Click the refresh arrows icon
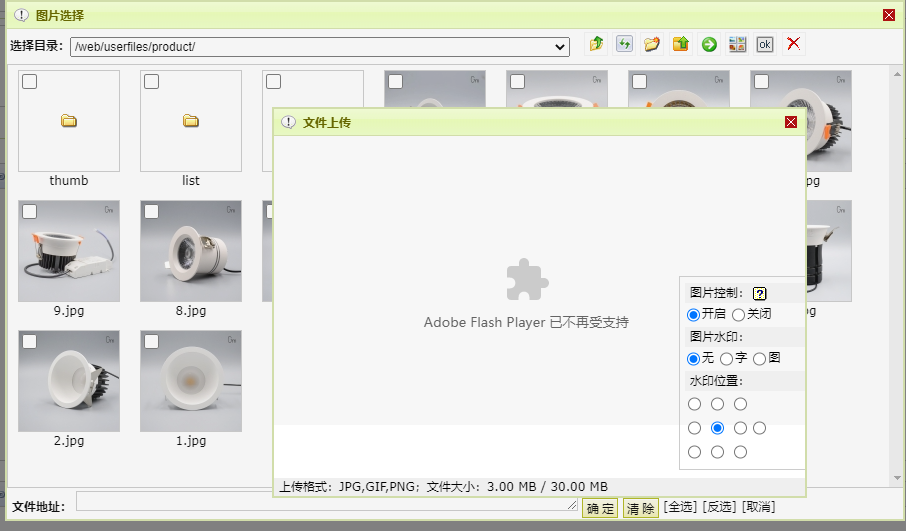This screenshot has width=906, height=531. coord(625,44)
